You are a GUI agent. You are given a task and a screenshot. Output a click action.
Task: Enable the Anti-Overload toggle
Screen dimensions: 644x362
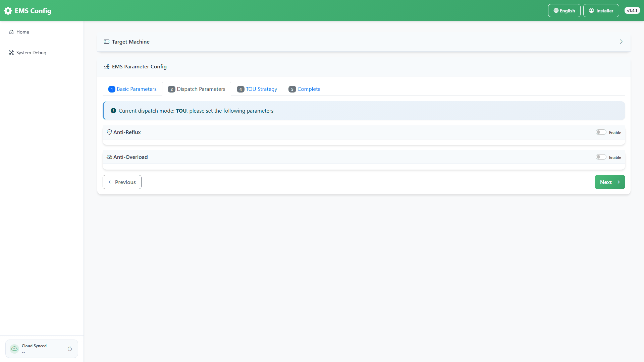coord(601,157)
